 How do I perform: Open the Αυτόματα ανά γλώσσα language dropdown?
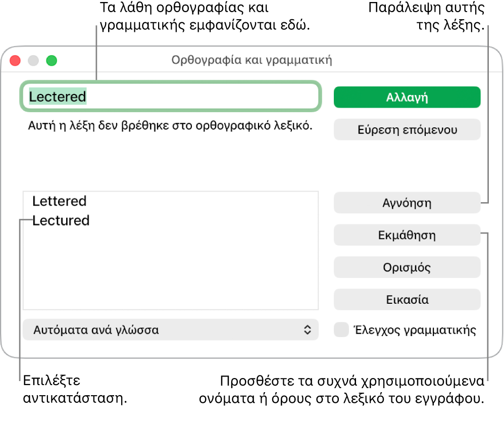pyautogui.click(x=171, y=330)
